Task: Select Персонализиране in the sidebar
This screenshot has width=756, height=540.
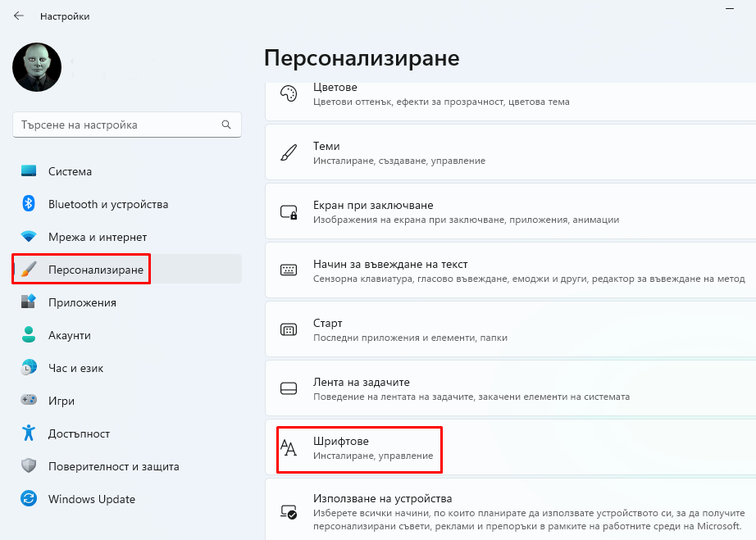Action: pyautogui.click(x=127, y=270)
